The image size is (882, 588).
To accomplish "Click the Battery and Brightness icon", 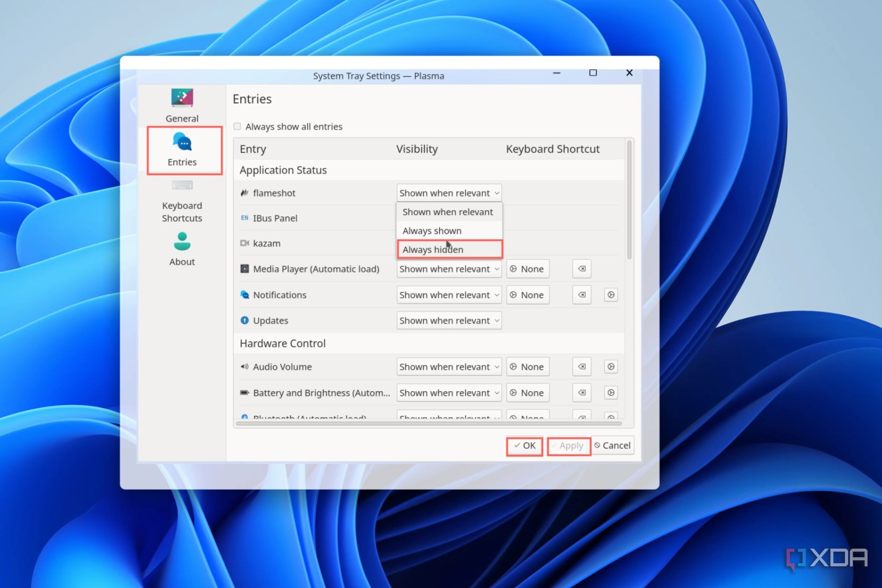I will point(245,393).
